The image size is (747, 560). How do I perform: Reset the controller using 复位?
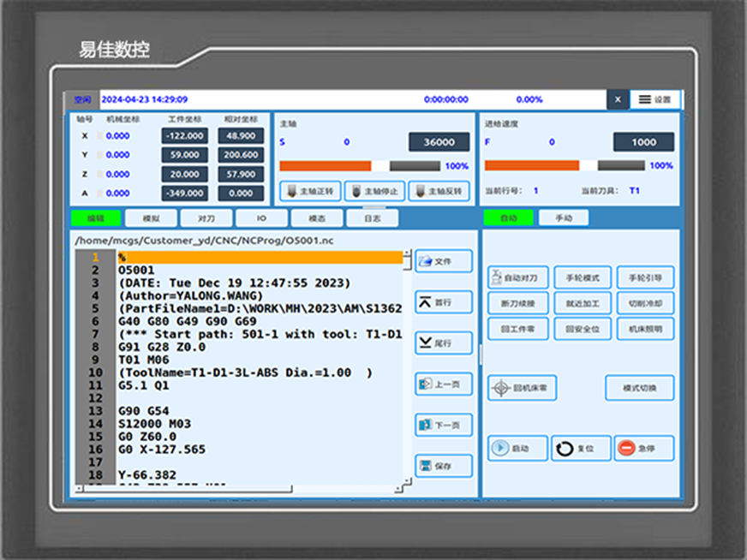(x=582, y=449)
